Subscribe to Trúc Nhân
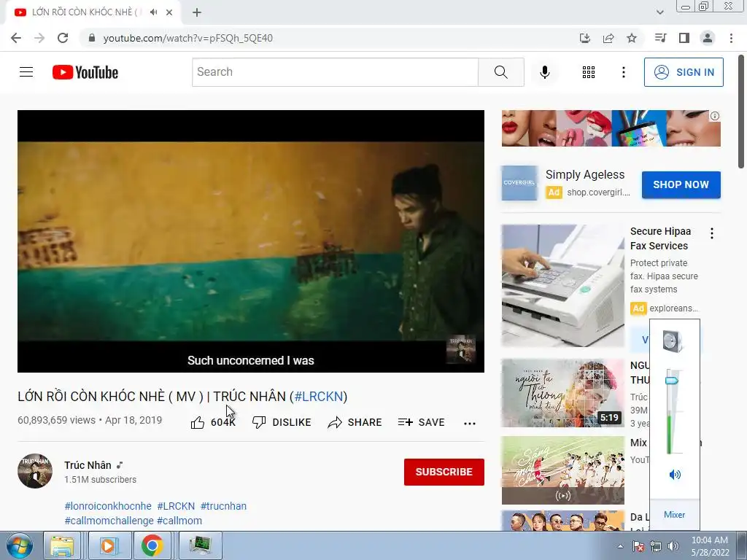 pos(444,472)
